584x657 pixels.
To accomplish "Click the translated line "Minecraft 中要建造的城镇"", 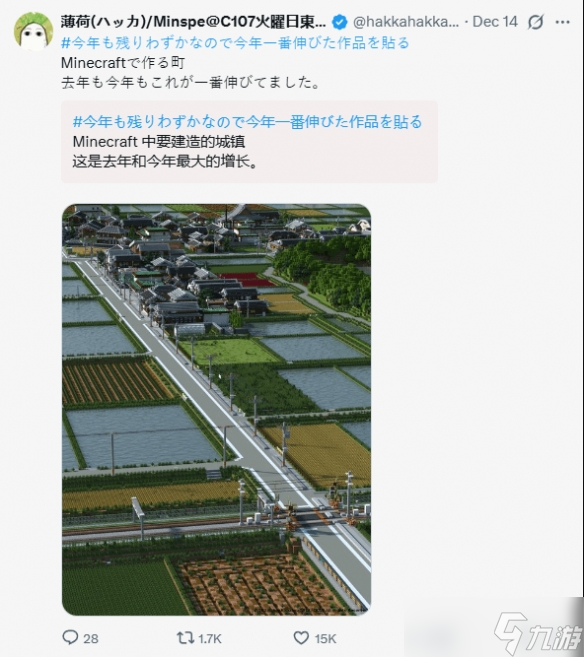I will [x=159, y=142].
